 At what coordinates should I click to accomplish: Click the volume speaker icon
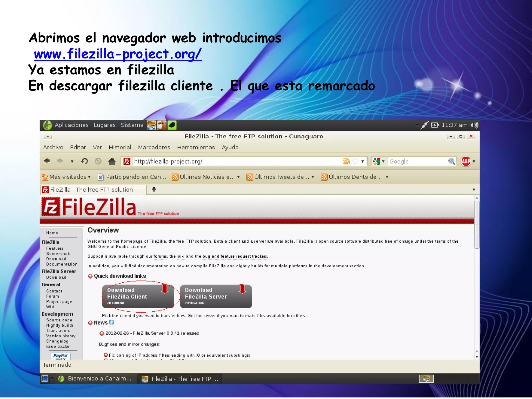474,125
